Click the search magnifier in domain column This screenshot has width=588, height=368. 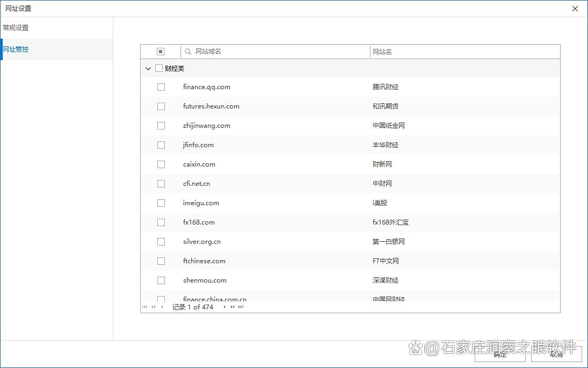coord(188,52)
